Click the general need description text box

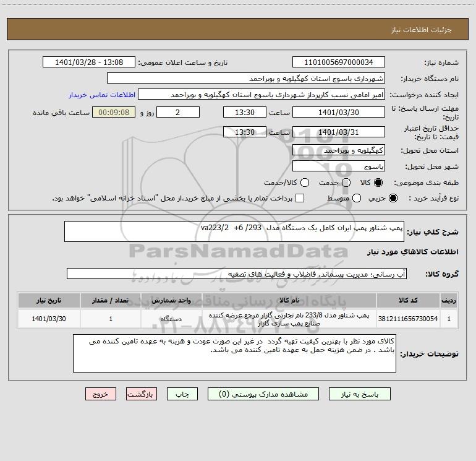[234, 231]
